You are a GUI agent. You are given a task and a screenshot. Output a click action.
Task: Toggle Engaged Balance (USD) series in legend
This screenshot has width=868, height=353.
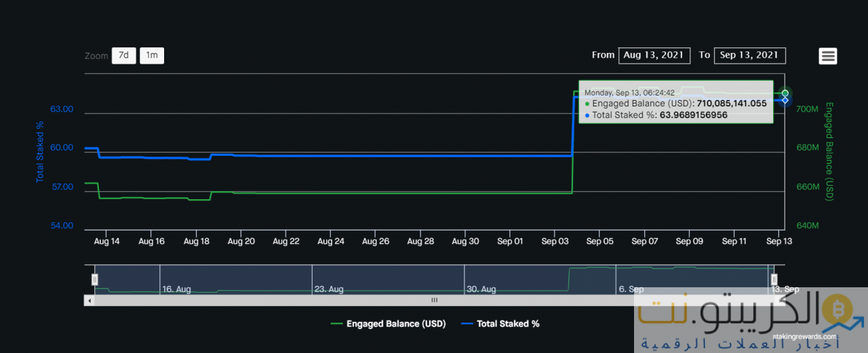tap(388, 324)
